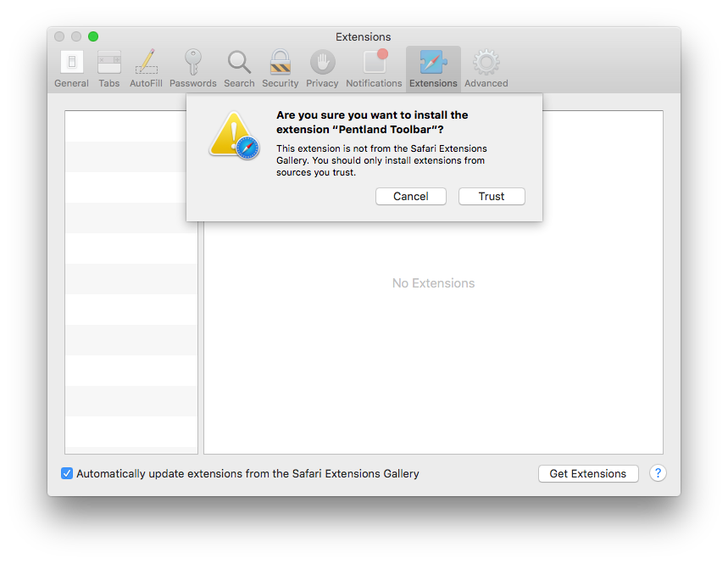Click the No Extensions message area
The width and height of the screenshot is (728, 564).
coord(433,283)
